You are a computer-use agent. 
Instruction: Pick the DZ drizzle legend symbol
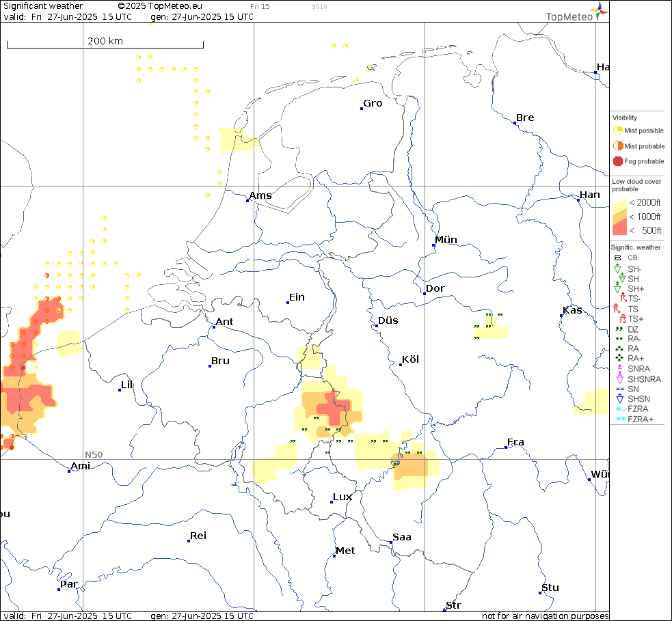(x=619, y=329)
